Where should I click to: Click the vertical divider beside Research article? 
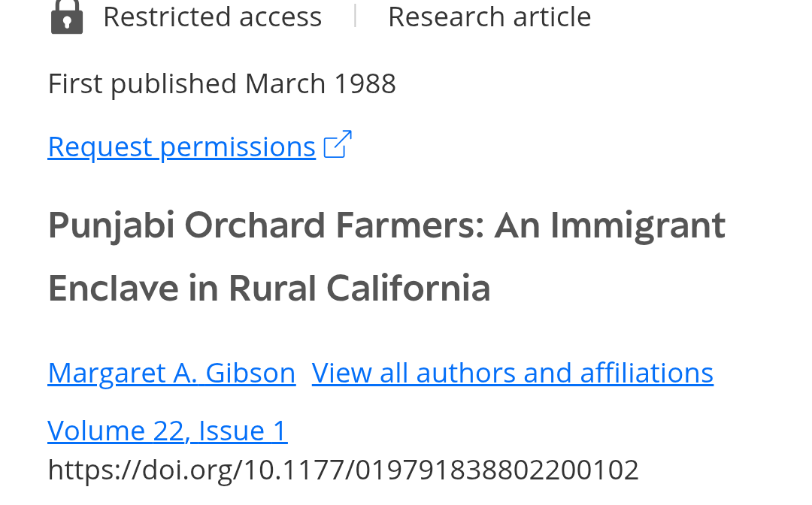[x=355, y=16]
